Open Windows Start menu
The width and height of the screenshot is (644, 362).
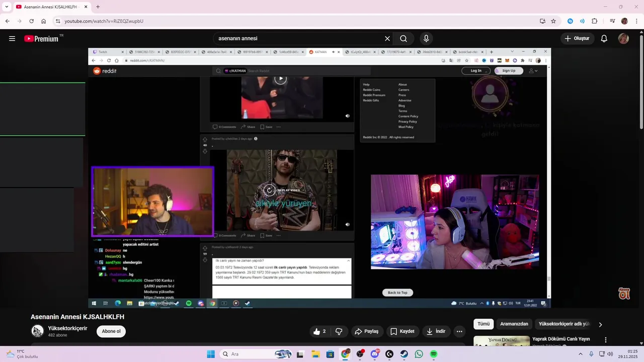(x=211, y=354)
